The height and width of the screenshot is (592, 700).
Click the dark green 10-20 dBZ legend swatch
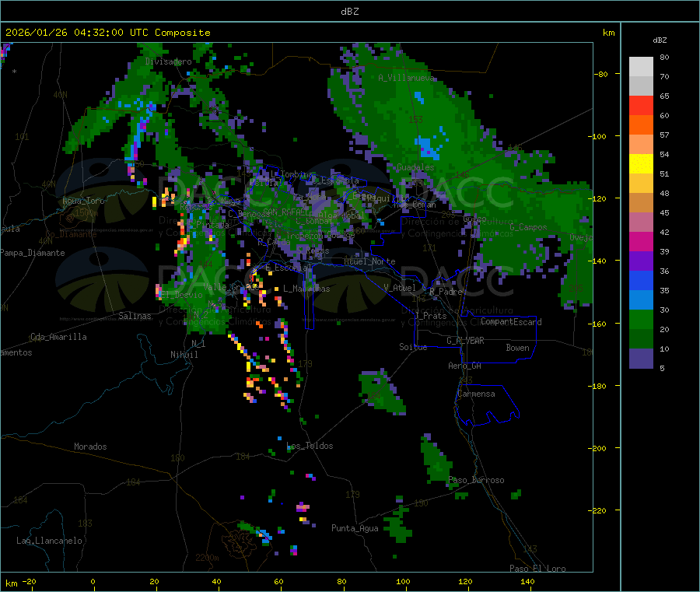(x=641, y=339)
